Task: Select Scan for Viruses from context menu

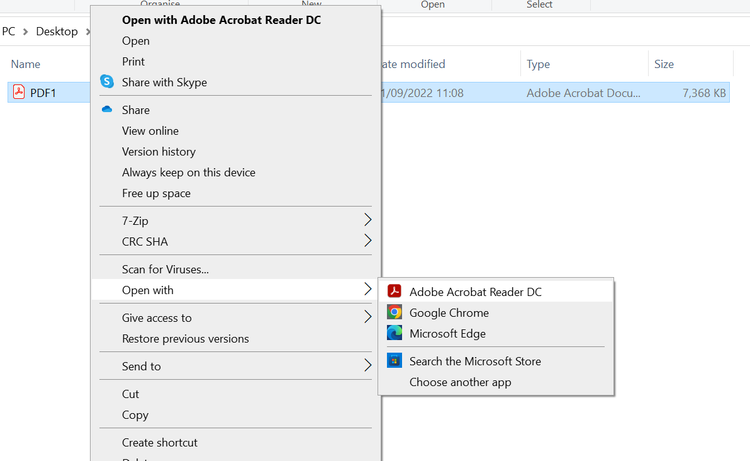Action: click(165, 269)
